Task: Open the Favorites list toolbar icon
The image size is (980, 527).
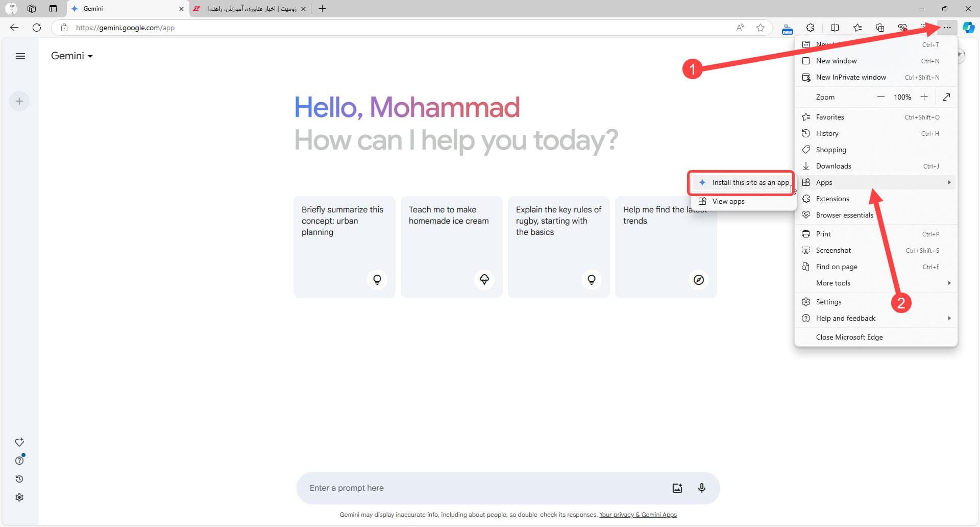Action: click(857, 28)
